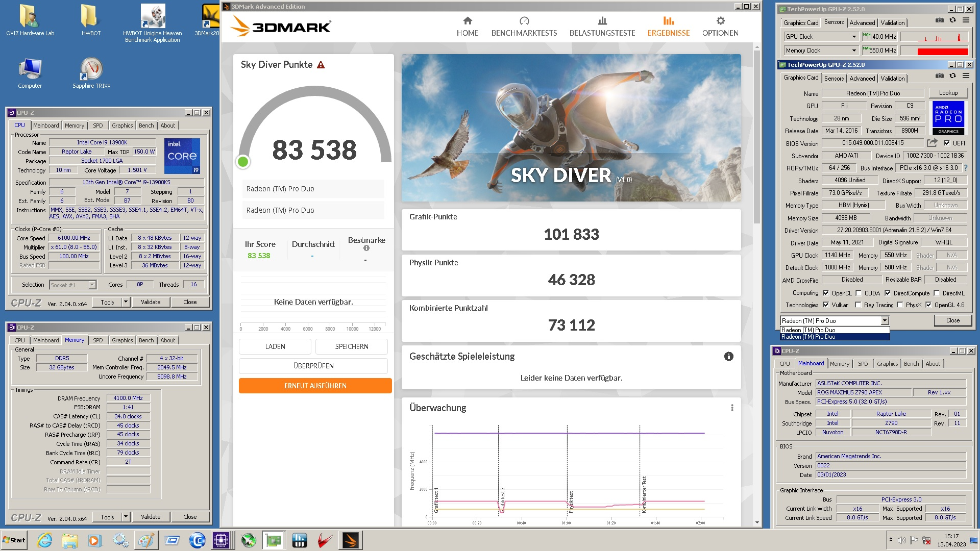Click Bus Interface question mark in GPU-Z
The image size is (980, 551).
click(x=965, y=168)
